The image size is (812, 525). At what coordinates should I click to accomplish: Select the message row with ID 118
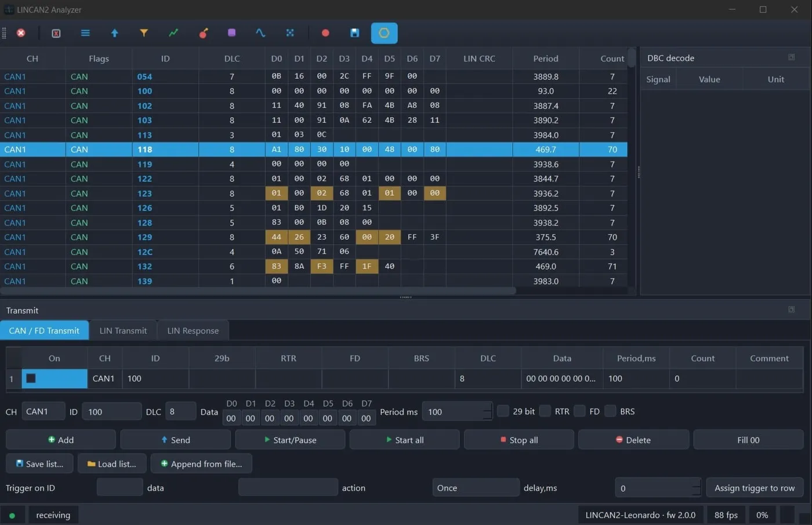pyautogui.click(x=313, y=150)
